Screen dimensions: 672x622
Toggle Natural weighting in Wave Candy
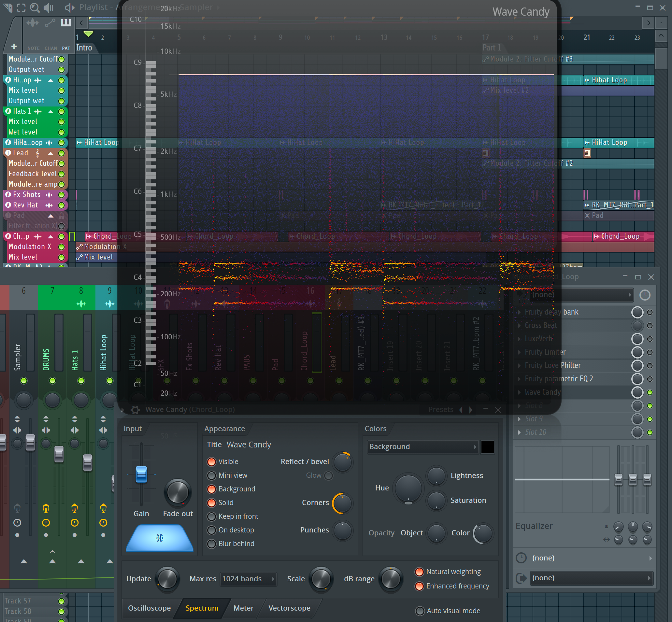coord(419,572)
